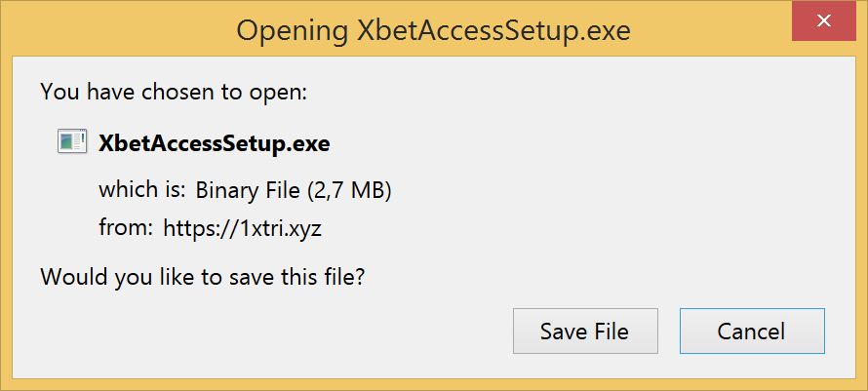Cancel the file download
This screenshot has width=868, height=391.
pos(751,332)
